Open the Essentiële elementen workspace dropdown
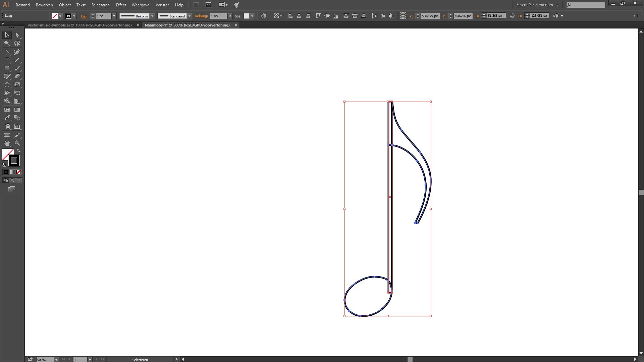The width and height of the screenshot is (644, 362). click(x=537, y=5)
